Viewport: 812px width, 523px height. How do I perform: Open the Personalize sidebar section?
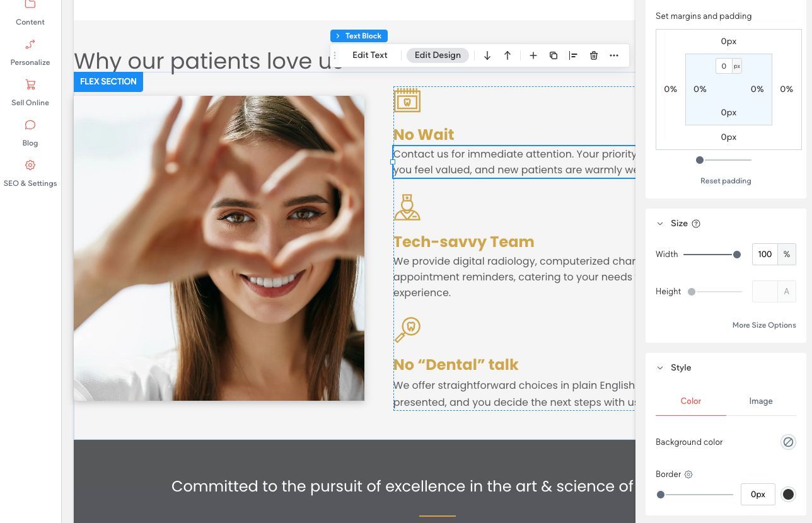point(30,53)
